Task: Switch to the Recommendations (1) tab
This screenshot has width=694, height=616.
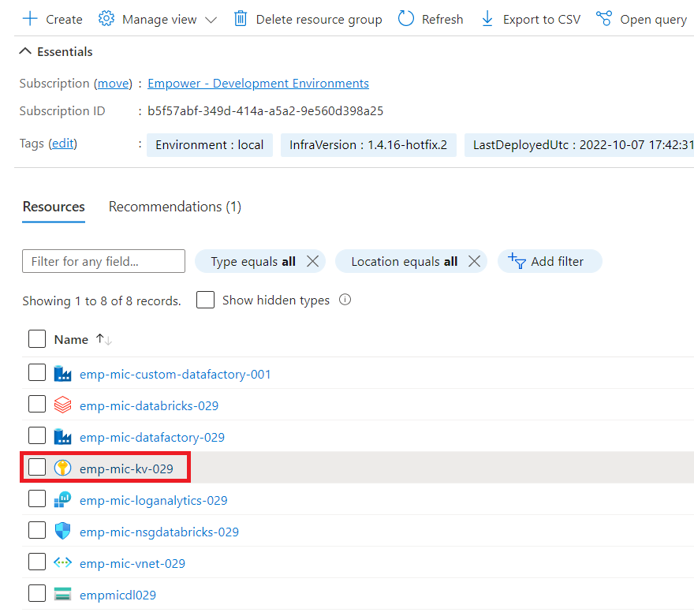Action: point(175,207)
